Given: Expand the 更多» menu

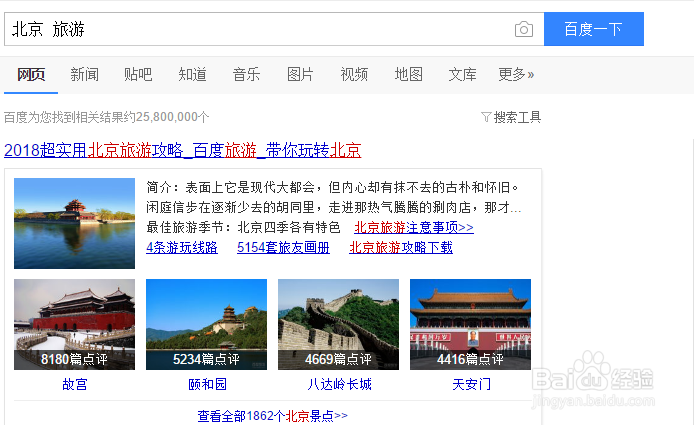Looking at the screenshot, I should (516, 74).
